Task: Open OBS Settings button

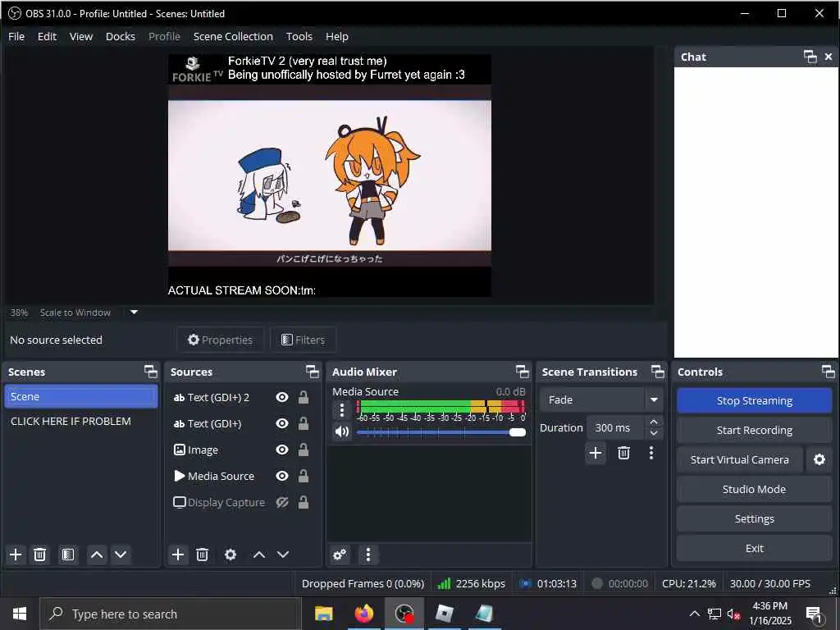Action: [x=755, y=518]
